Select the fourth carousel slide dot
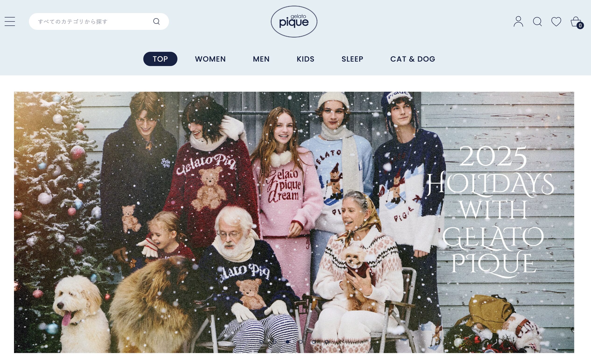This screenshot has height=364, width=591. point(301,342)
